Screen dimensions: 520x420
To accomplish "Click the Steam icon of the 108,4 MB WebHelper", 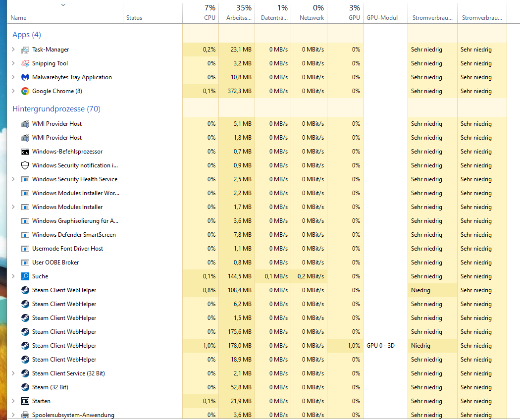I will coord(25,290).
